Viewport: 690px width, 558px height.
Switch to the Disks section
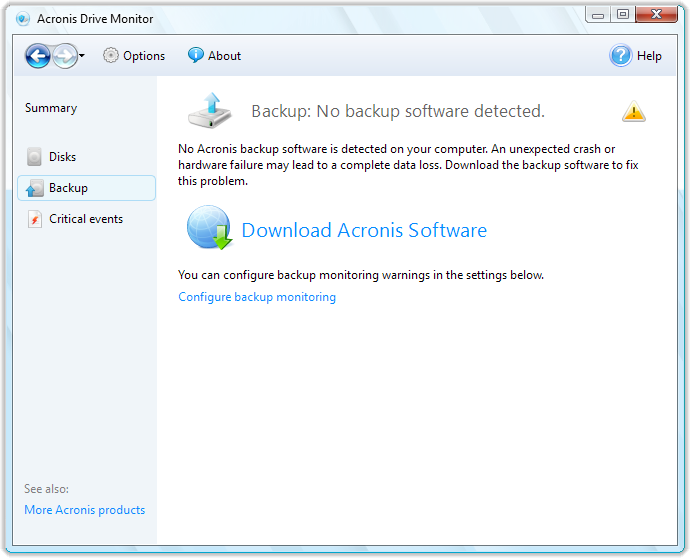62,157
